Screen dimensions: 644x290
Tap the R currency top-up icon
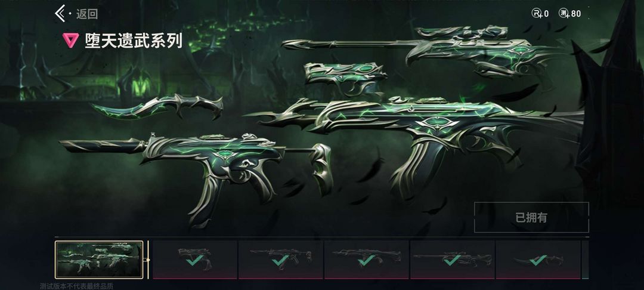(537, 13)
